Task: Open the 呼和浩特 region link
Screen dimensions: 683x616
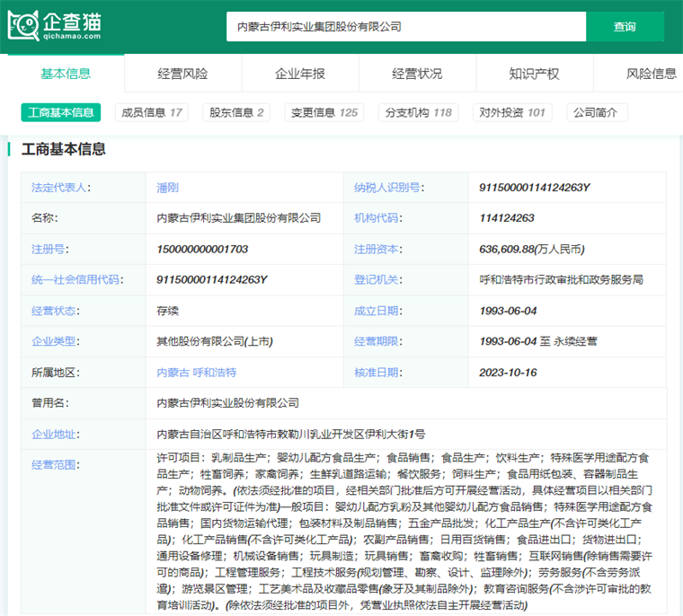Action: tap(215, 373)
